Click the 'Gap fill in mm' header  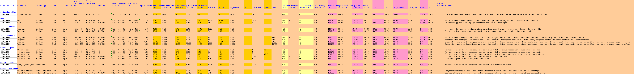(x=114, y=5)
